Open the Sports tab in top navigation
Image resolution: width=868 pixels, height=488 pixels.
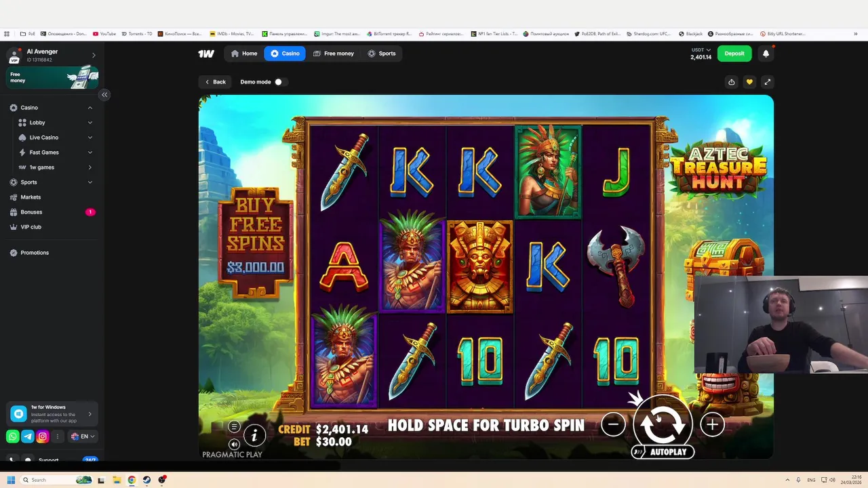point(382,54)
